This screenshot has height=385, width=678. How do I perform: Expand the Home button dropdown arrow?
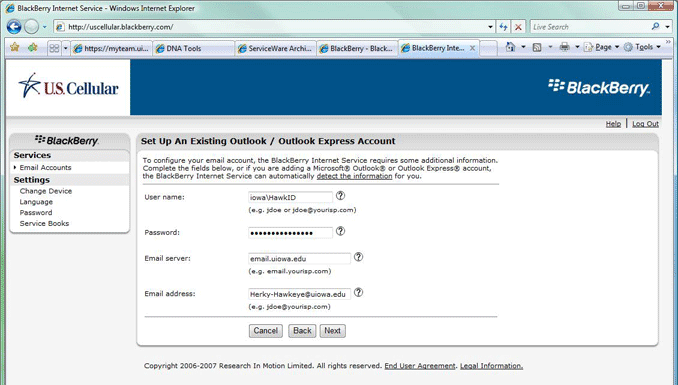(523, 47)
